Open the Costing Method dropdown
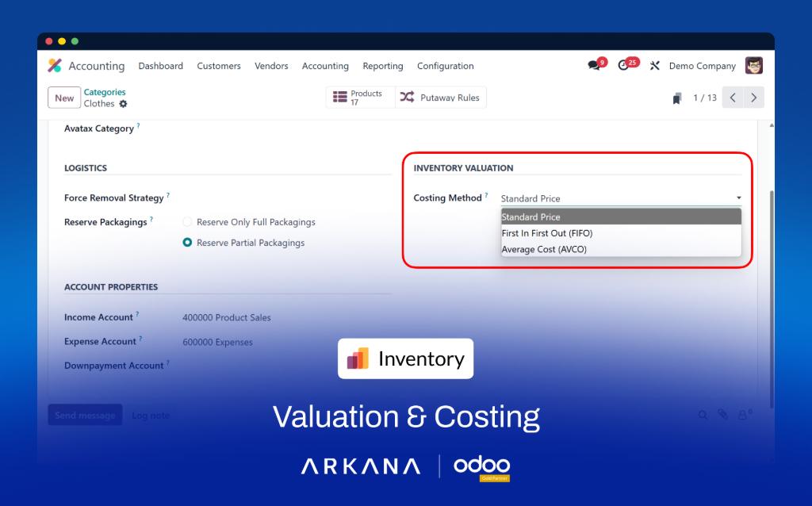812x506 pixels. pos(621,198)
